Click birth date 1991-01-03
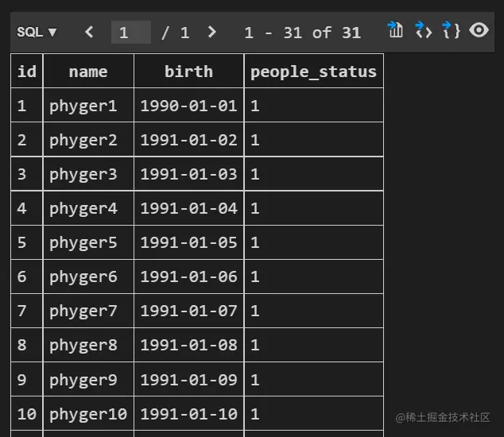Screen dimensions: 504x437 [188, 174]
